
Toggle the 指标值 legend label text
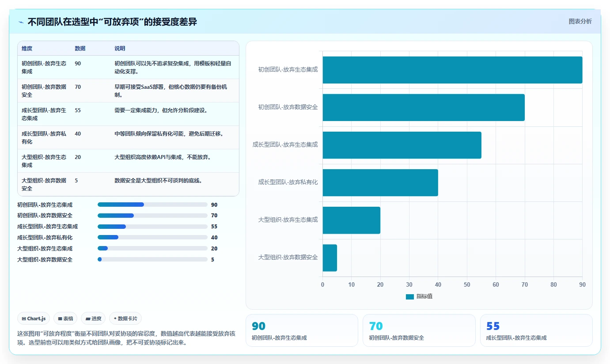tap(424, 296)
